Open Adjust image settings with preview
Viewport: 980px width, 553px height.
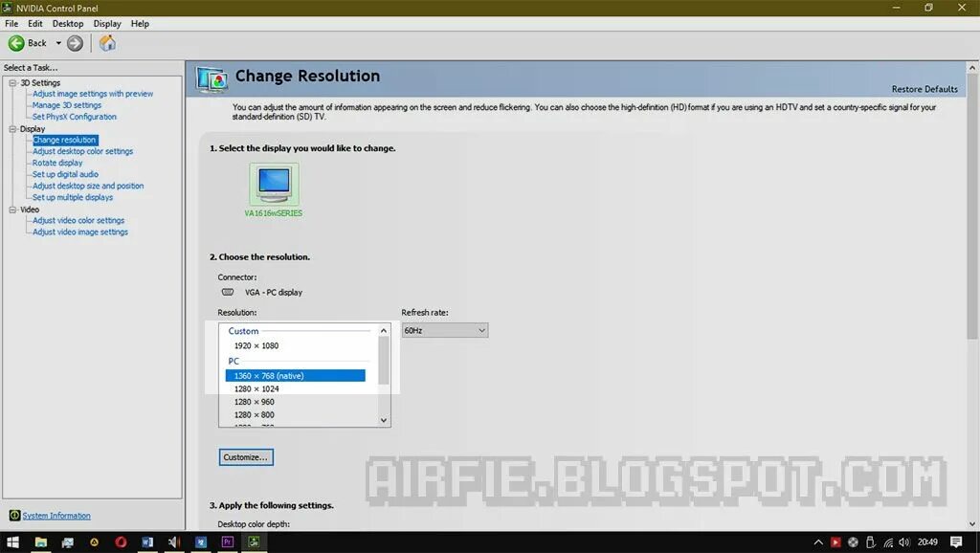click(93, 94)
